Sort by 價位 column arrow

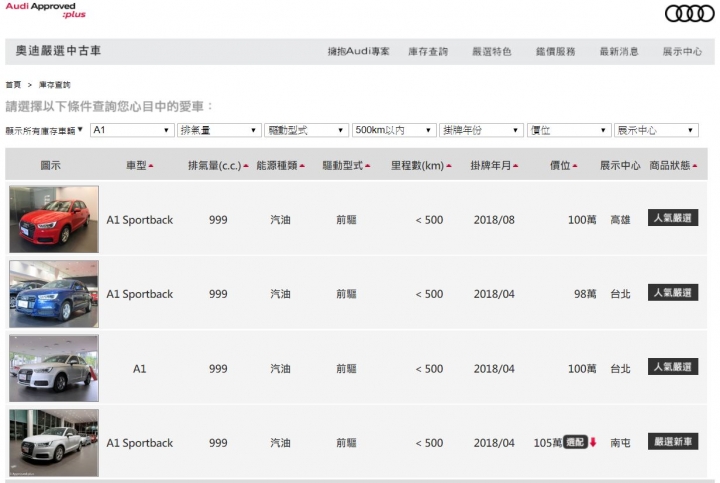click(x=575, y=166)
